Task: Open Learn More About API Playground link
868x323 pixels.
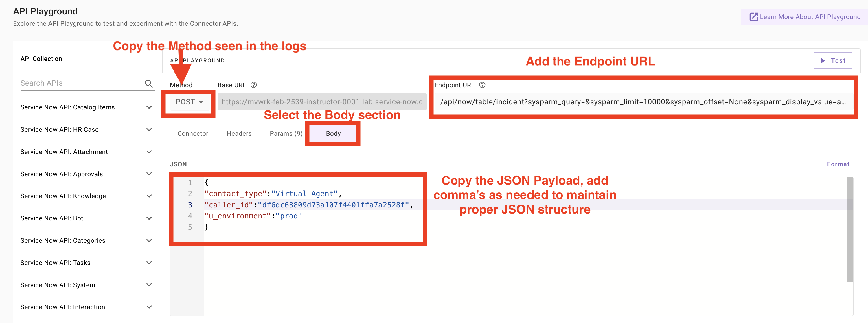Action: tap(805, 17)
